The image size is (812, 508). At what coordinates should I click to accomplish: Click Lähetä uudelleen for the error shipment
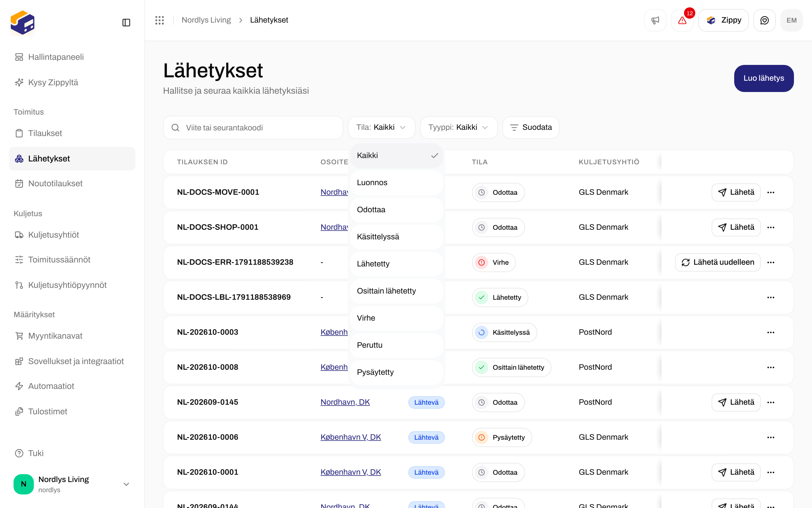tap(718, 262)
